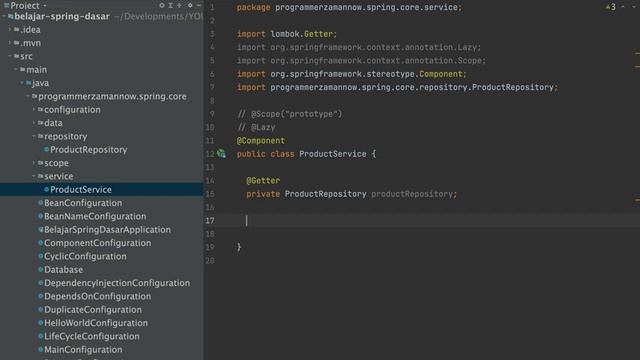Select the main folder label
The height and width of the screenshot is (360, 640).
[36, 70]
